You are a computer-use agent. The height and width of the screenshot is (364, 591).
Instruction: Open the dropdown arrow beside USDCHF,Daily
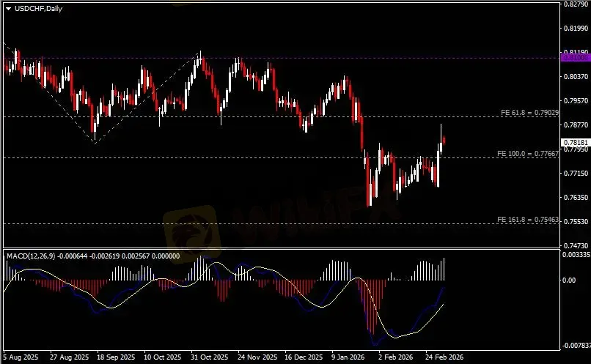(x=8, y=8)
